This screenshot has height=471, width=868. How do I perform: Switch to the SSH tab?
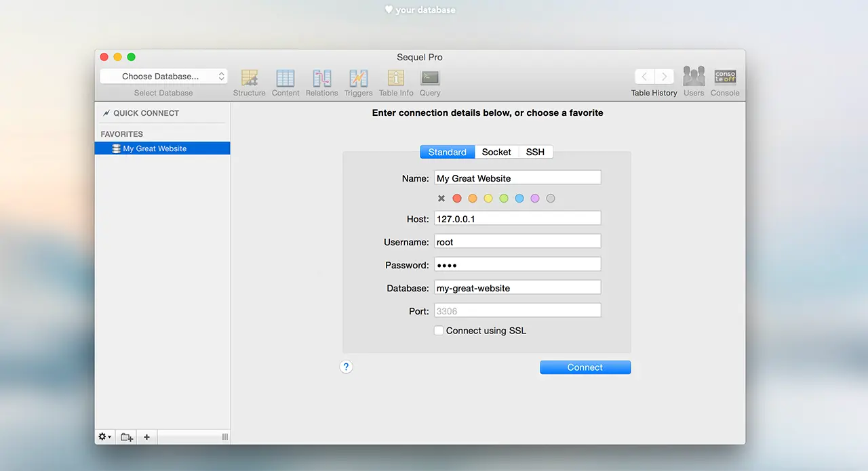[536, 152]
